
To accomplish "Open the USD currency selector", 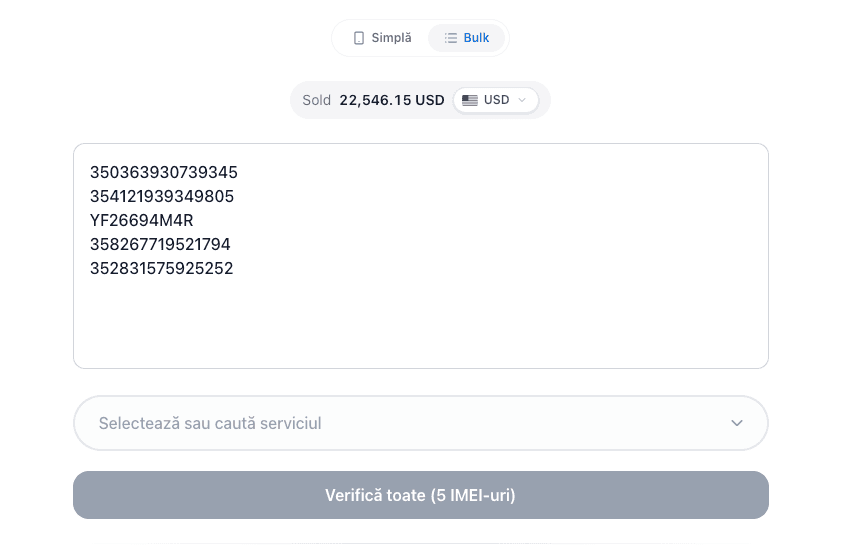I will coord(496,100).
